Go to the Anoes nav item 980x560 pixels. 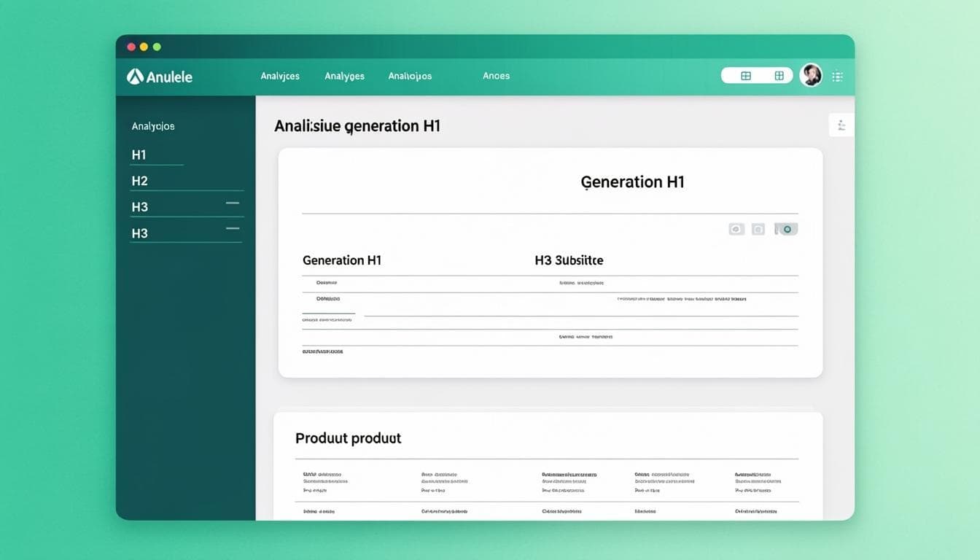496,76
